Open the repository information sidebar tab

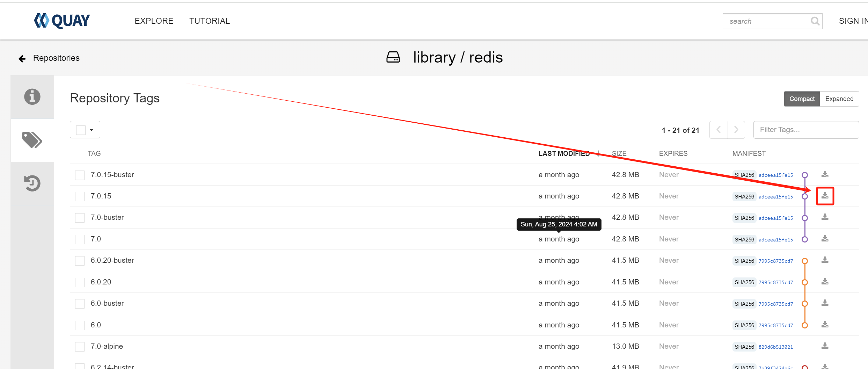[32, 97]
